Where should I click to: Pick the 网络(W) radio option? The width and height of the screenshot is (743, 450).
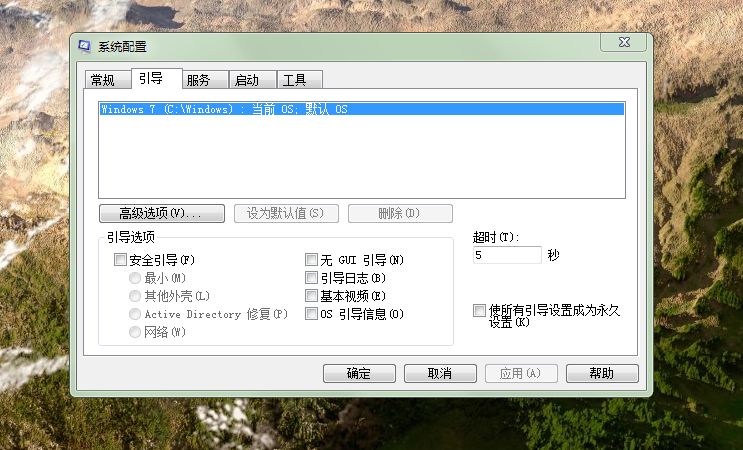[x=135, y=332]
